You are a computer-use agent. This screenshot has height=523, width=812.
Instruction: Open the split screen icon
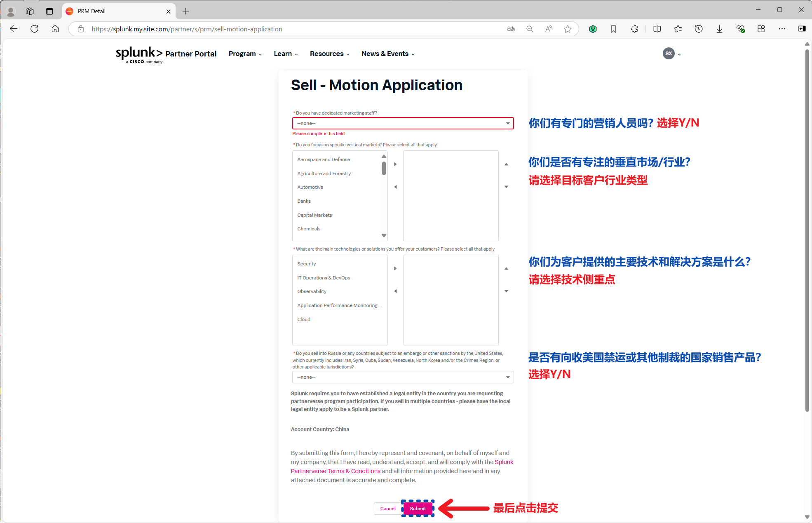657,29
